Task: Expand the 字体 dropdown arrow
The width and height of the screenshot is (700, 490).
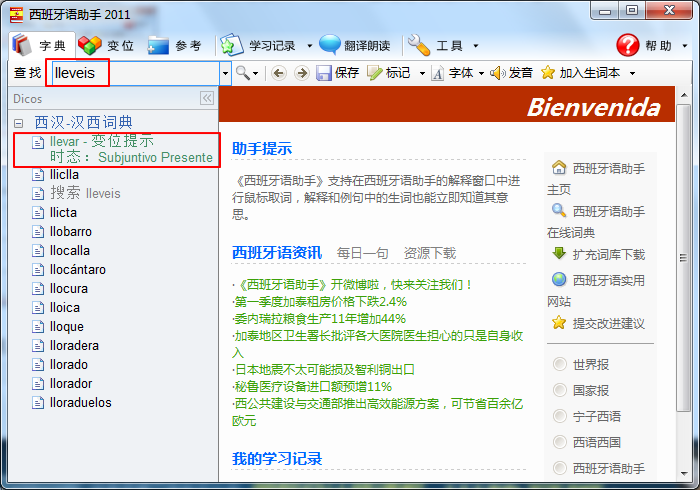Action: [x=481, y=73]
